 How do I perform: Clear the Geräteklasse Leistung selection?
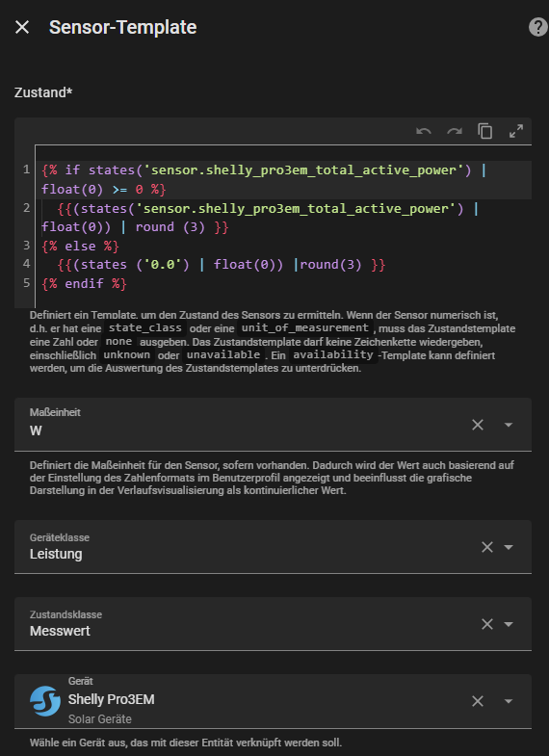click(x=487, y=547)
